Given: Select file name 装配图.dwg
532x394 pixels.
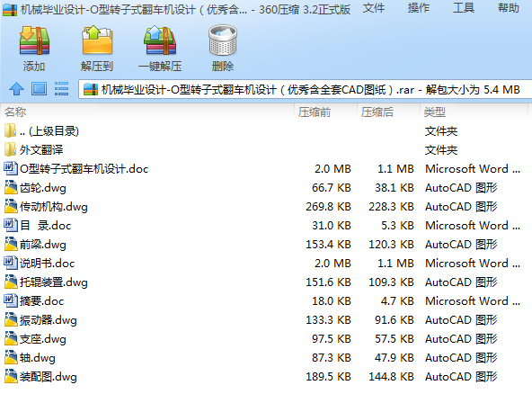Looking at the screenshot, I should pyautogui.click(x=49, y=377).
